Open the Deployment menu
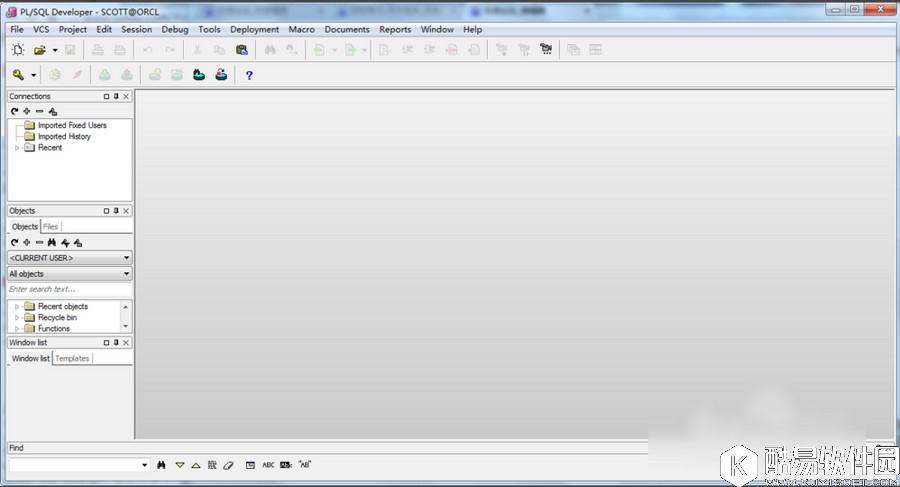Screen dimensions: 900x487 (254, 29)
